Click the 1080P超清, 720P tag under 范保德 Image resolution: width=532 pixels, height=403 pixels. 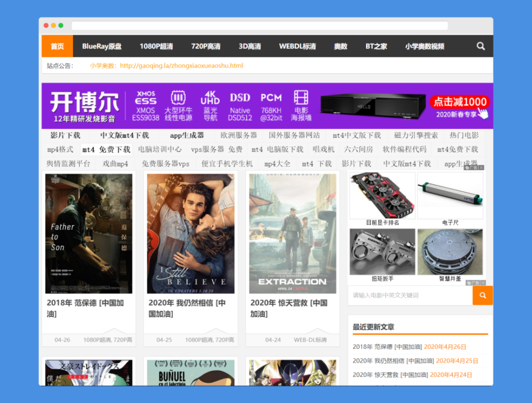107,340
